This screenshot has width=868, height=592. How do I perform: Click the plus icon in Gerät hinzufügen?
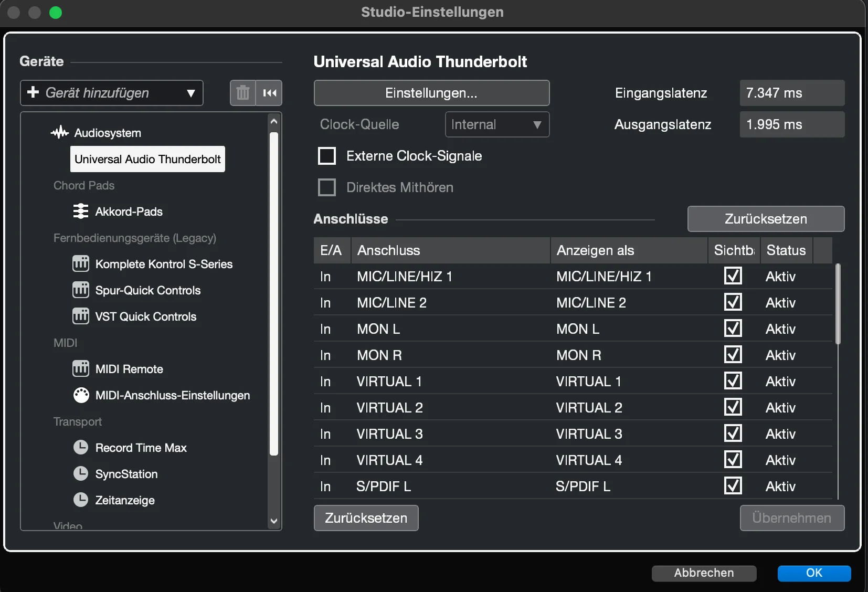coord(33,92)
